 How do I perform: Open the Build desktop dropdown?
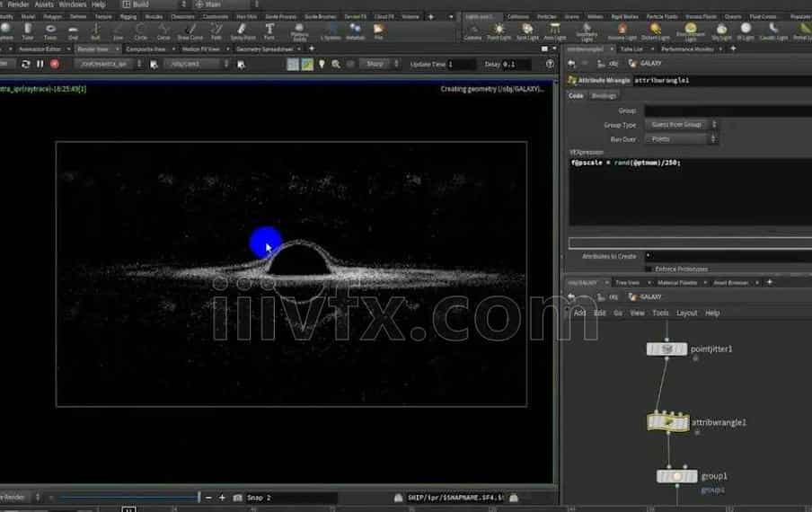pos(154,4)
